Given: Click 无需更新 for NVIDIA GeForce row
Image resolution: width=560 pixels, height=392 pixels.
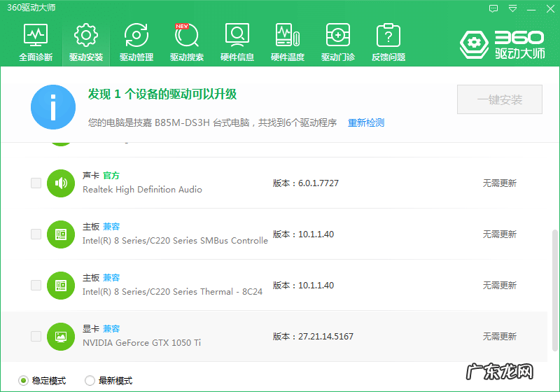Looking at the screenshot, I should coord(500,336).
